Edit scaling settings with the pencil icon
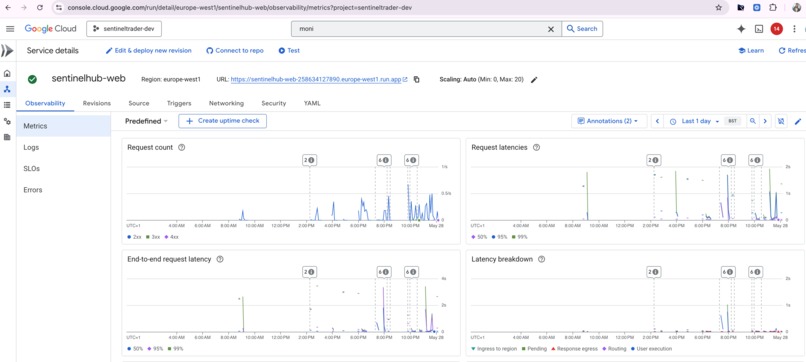The height and width of the screenshot is (362, 806). coord(534,80)
